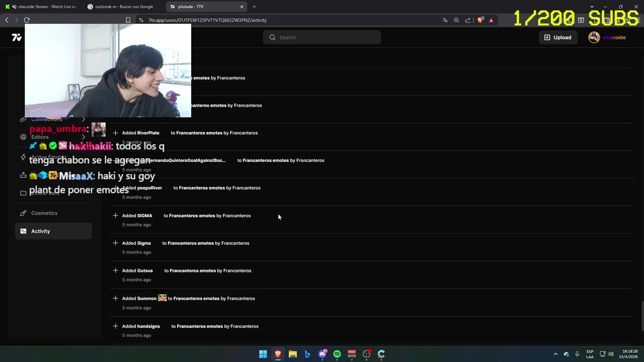
Task: Click the translate page icon
Action: point(445,20)
